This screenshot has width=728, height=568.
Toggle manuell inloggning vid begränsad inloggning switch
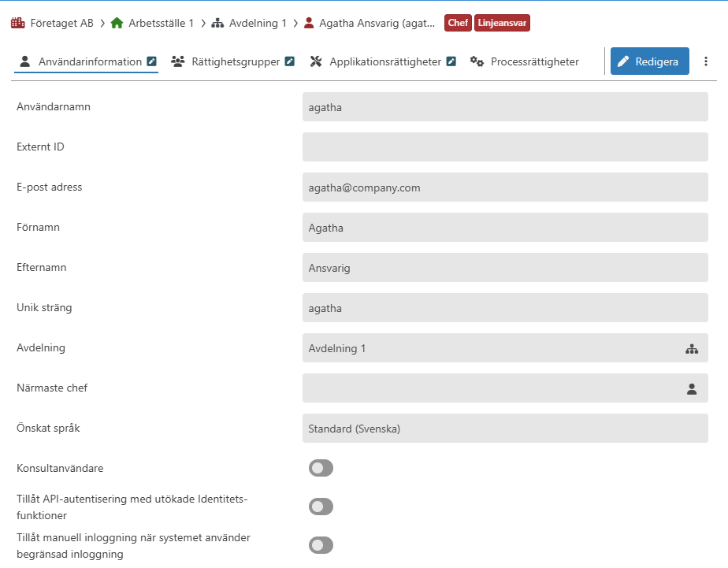click(321, 545)
